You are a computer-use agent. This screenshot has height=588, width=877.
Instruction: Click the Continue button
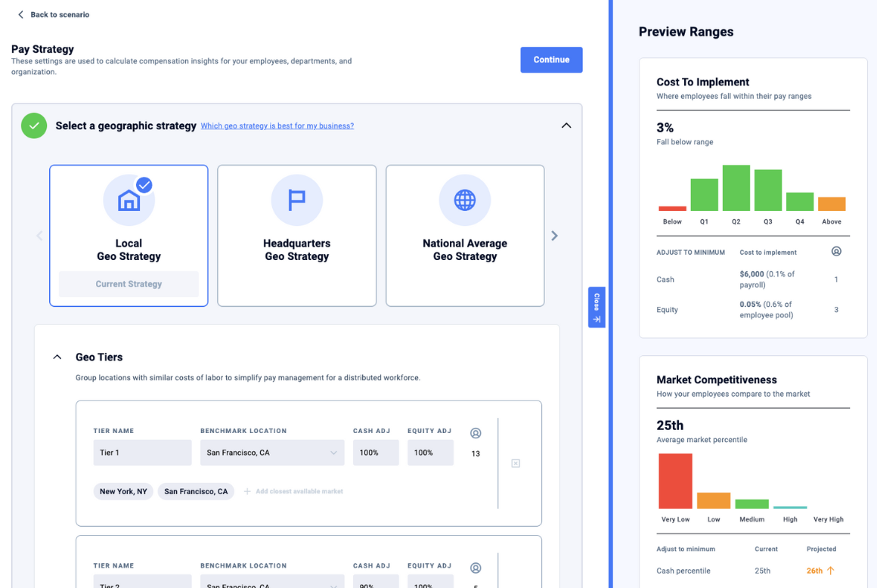(551, 60)
